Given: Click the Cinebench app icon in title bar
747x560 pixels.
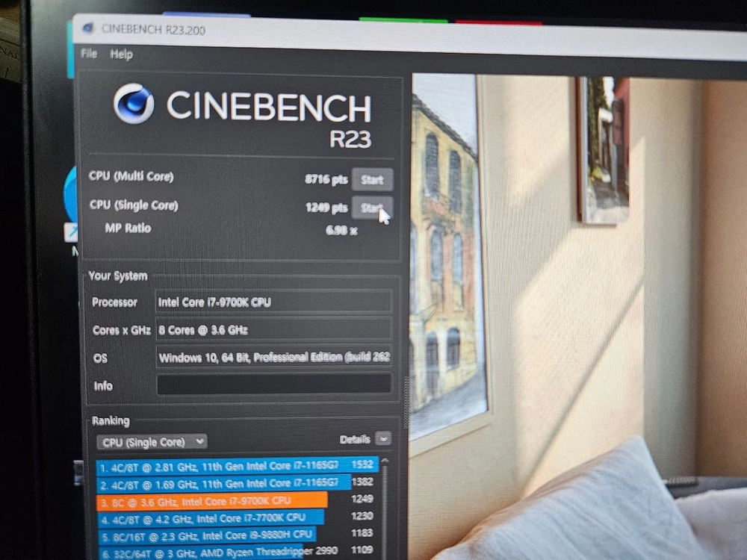Looking at the screenshot, I should [88, 28].
